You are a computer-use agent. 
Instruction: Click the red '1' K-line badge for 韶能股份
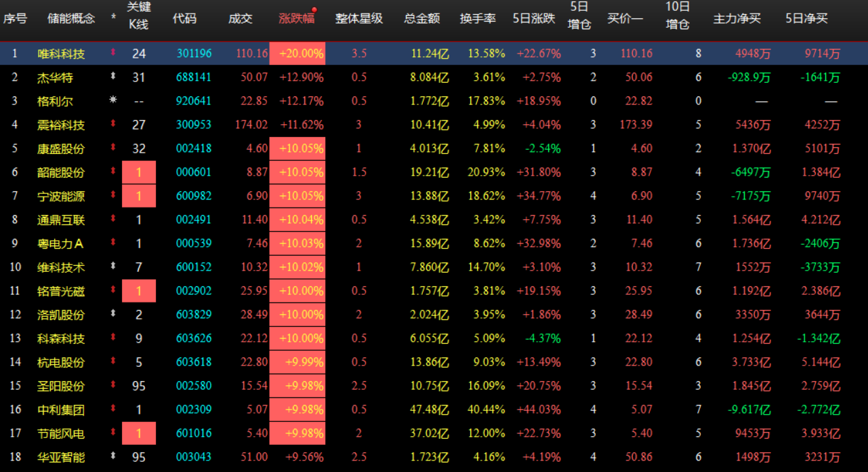[138, 172]
